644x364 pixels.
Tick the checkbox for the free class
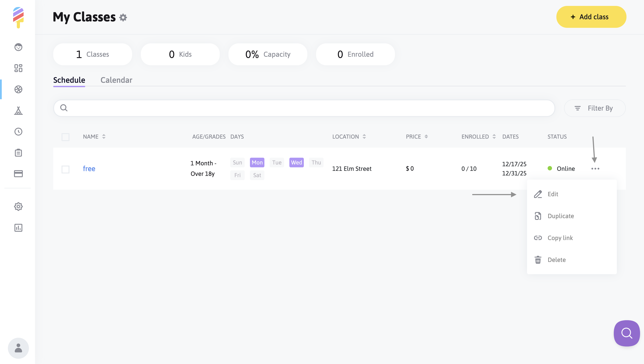(x=65, y=169)
